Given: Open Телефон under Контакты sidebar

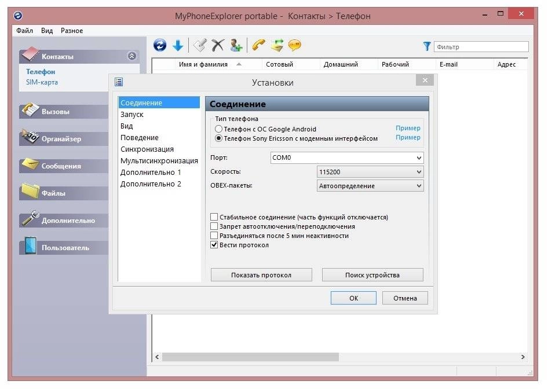Looking at the screenshot, I should pos(41,72).
